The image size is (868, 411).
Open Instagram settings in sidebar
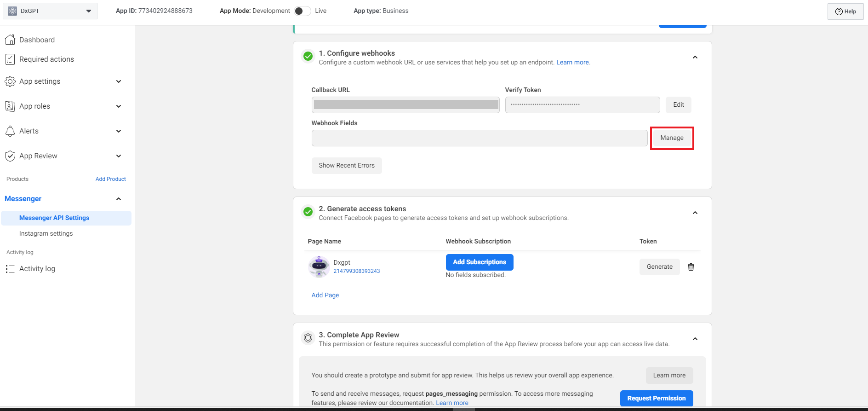tap(46, 234)
